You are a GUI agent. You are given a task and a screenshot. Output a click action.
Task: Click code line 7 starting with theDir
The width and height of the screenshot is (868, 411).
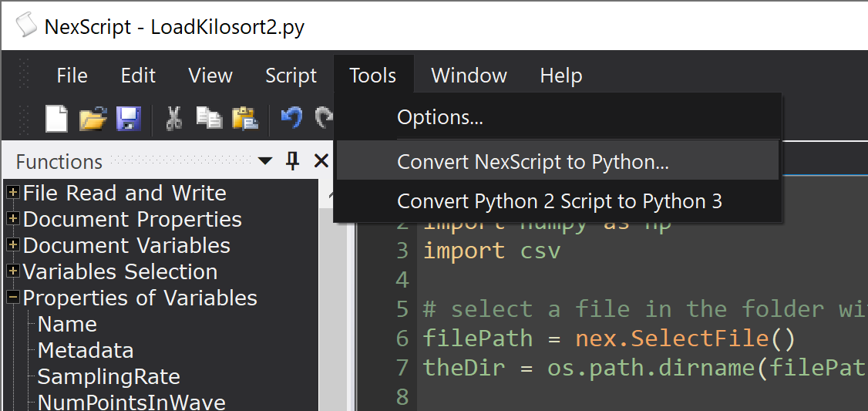[645, 367]
